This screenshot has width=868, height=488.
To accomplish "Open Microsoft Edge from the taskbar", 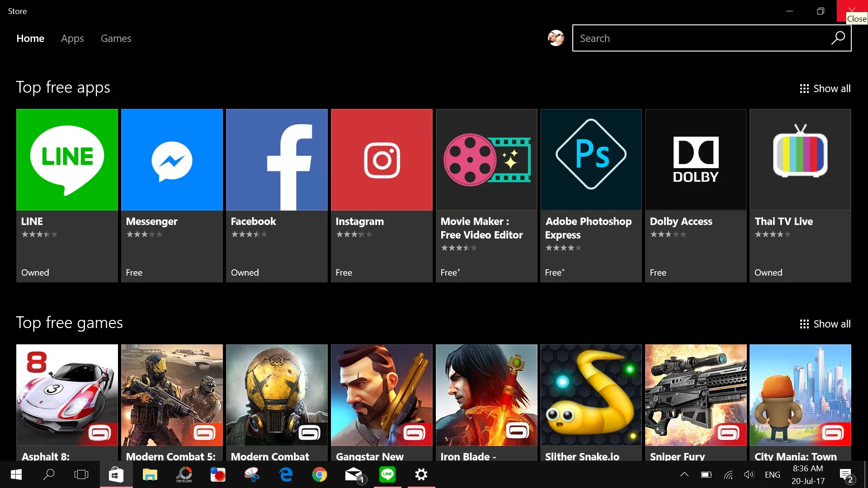I will click(x=286, y=474).
